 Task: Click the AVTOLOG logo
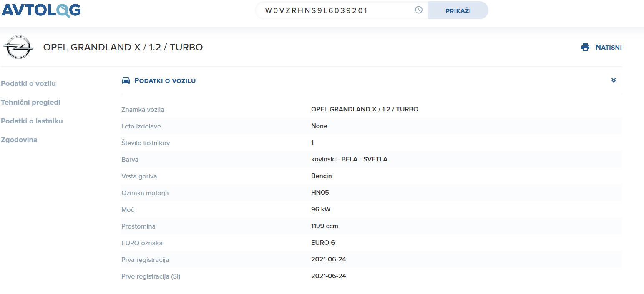(x=41, y=10)
